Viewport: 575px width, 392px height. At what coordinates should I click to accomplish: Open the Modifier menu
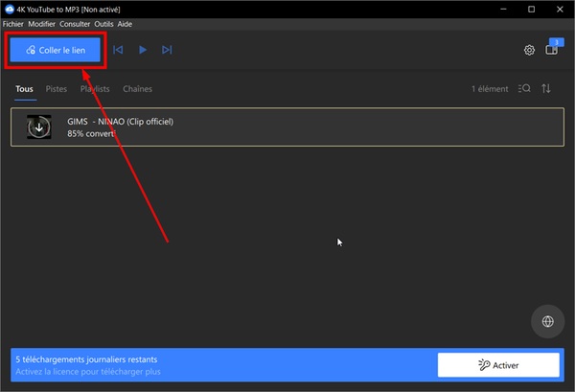pos(41,24)
